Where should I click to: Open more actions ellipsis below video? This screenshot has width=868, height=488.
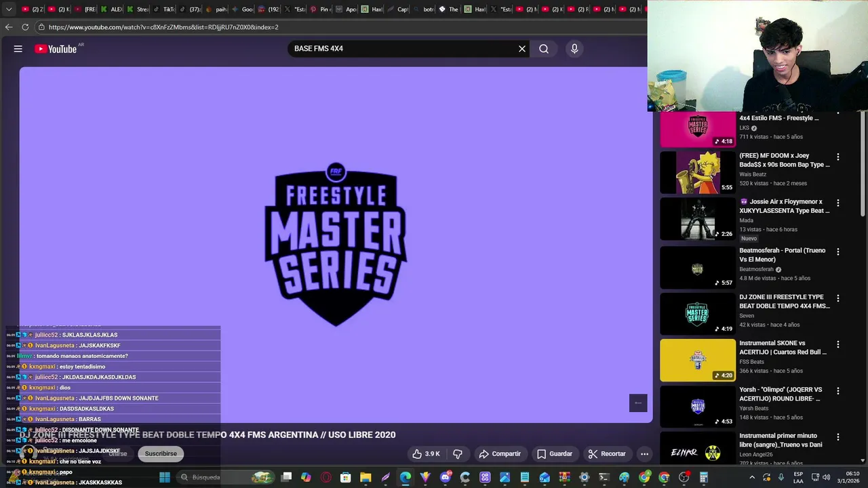pyautogui.click(x=645, y=454)
